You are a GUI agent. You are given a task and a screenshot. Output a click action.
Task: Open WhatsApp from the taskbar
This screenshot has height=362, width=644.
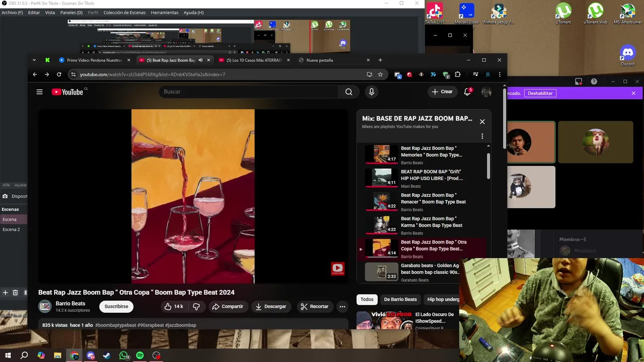(x=124, y=355)
